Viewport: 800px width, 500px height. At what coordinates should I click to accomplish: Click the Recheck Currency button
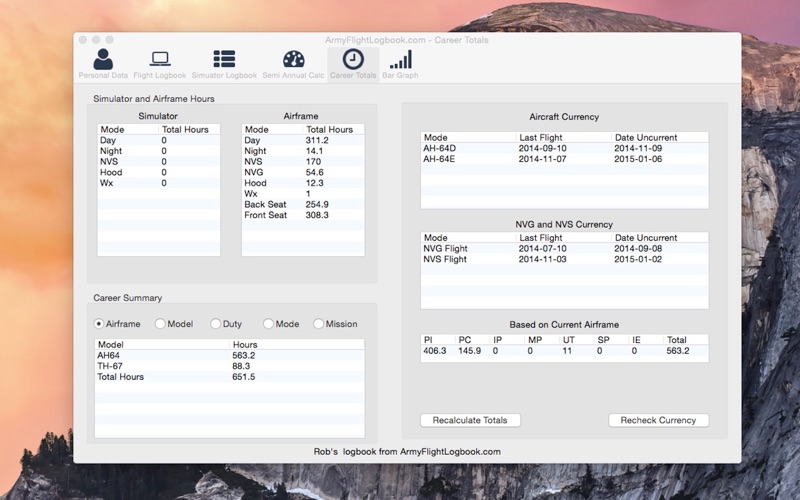click(x=658, y=420)
